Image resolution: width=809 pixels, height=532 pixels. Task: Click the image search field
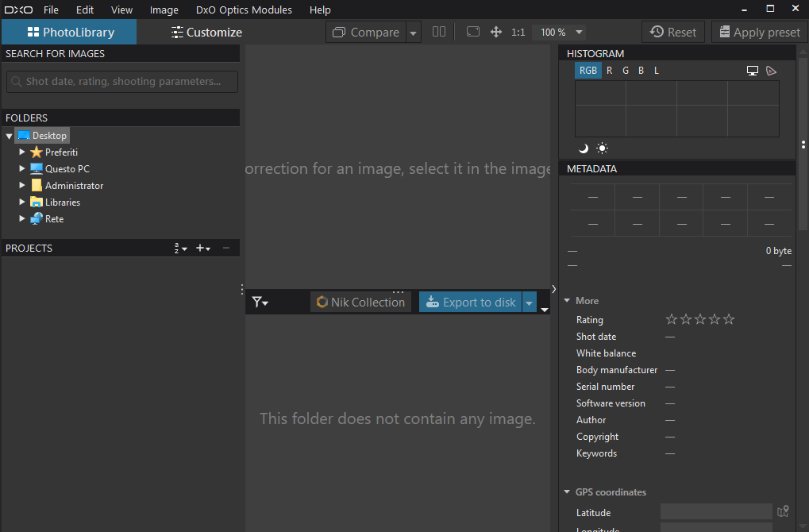tap(122, 82)
